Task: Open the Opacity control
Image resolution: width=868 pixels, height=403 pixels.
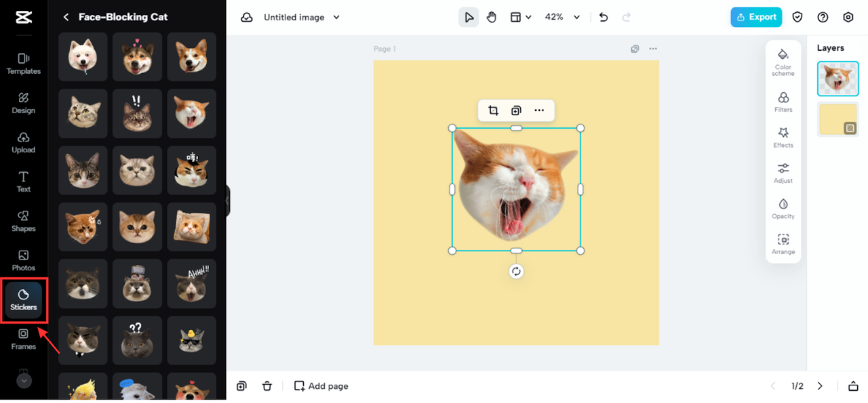Action: pos(783,209)
